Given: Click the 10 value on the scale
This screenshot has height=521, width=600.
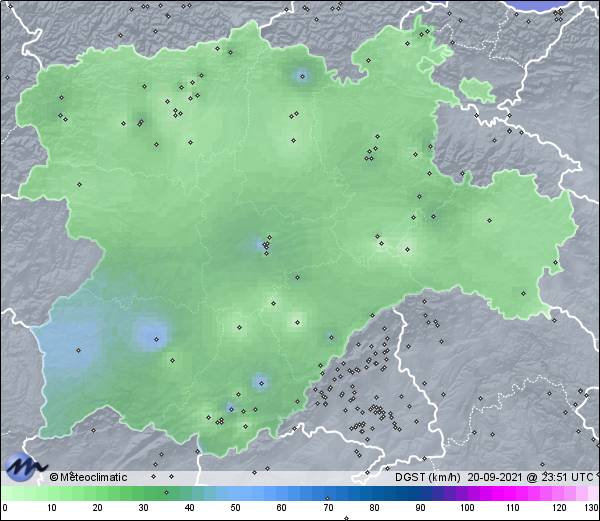Looking at the screenshot, I should (x=51, y=508).
